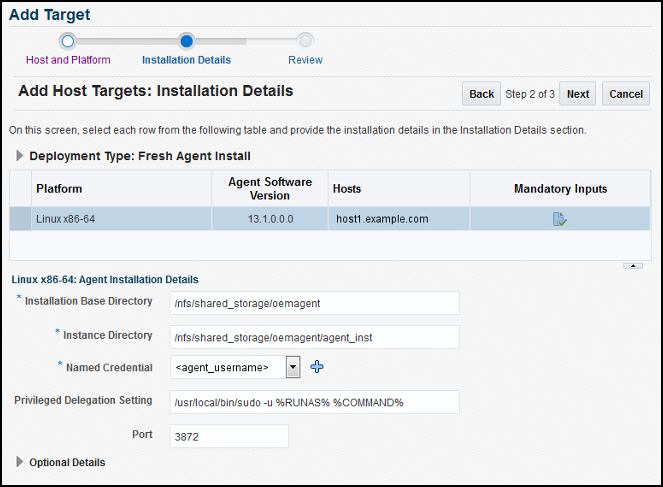Click the Next button
663x487 pixels.
(578, 94)
